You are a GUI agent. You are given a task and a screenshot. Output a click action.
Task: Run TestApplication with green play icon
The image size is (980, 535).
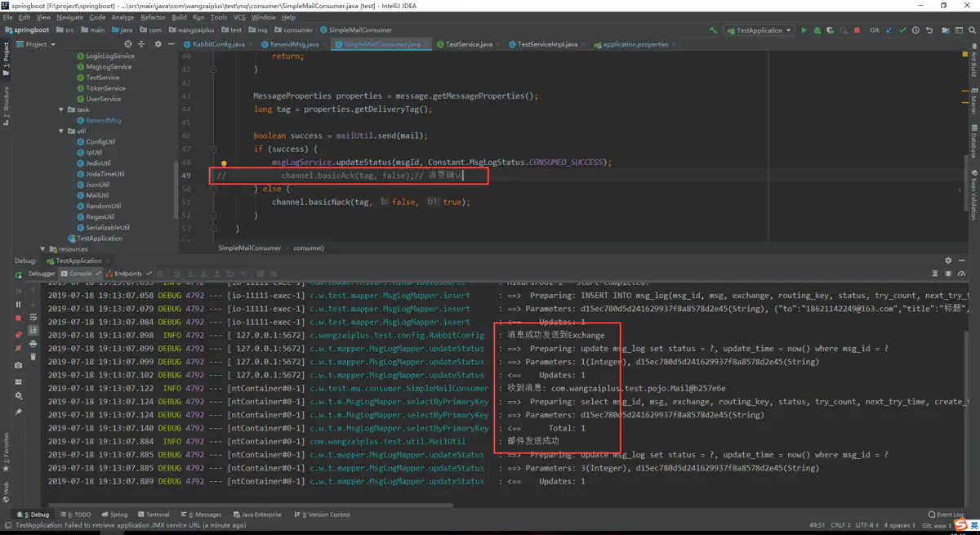coord(804,30)
